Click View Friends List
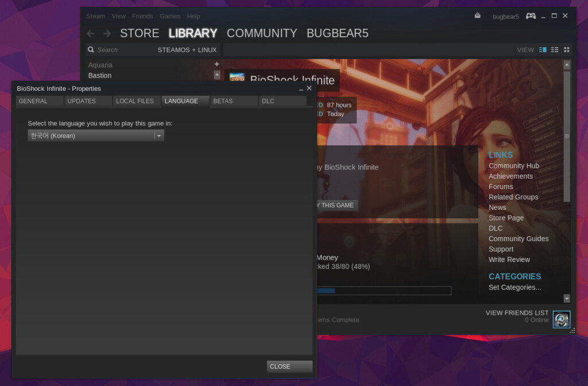 tap(517, 313)
